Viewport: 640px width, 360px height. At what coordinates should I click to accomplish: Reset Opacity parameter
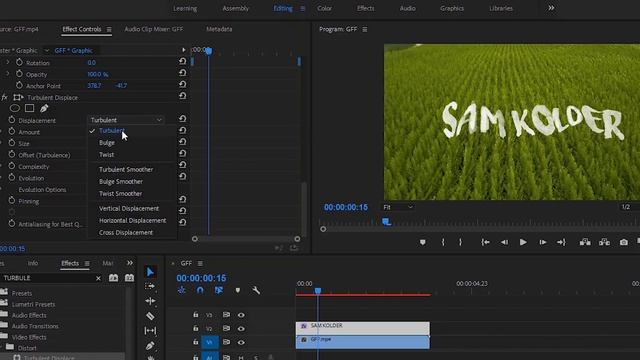coord(182,73)
